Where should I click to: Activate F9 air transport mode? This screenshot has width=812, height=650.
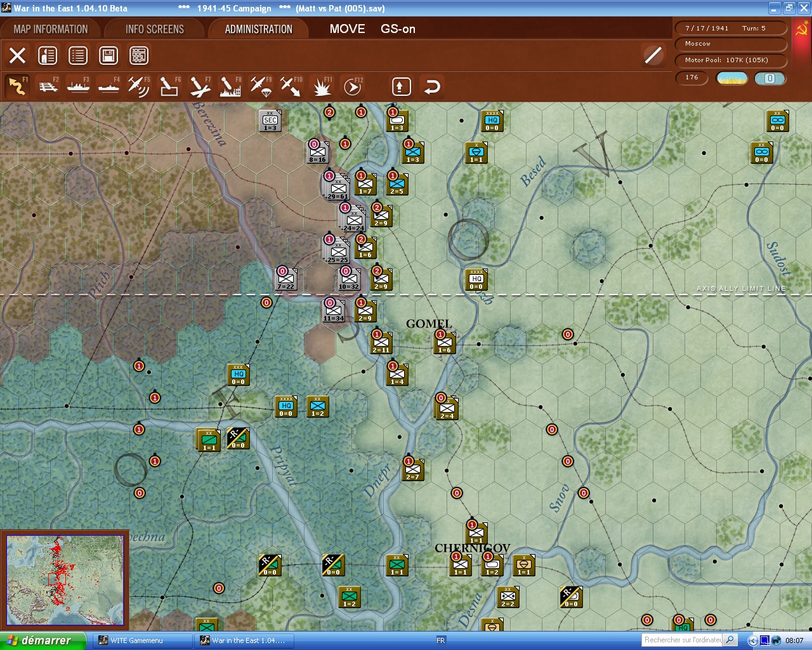click(261, 86)
